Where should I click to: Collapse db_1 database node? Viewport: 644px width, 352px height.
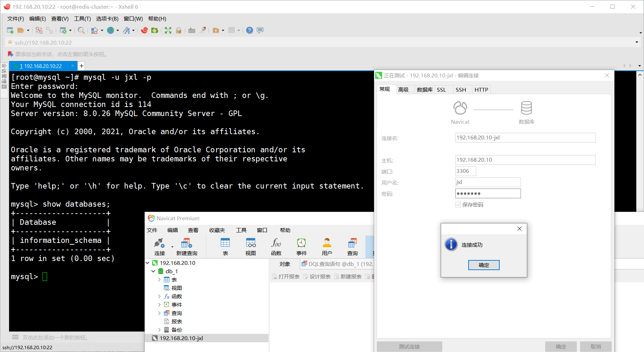pyautogui.click(x=153, y=271)
